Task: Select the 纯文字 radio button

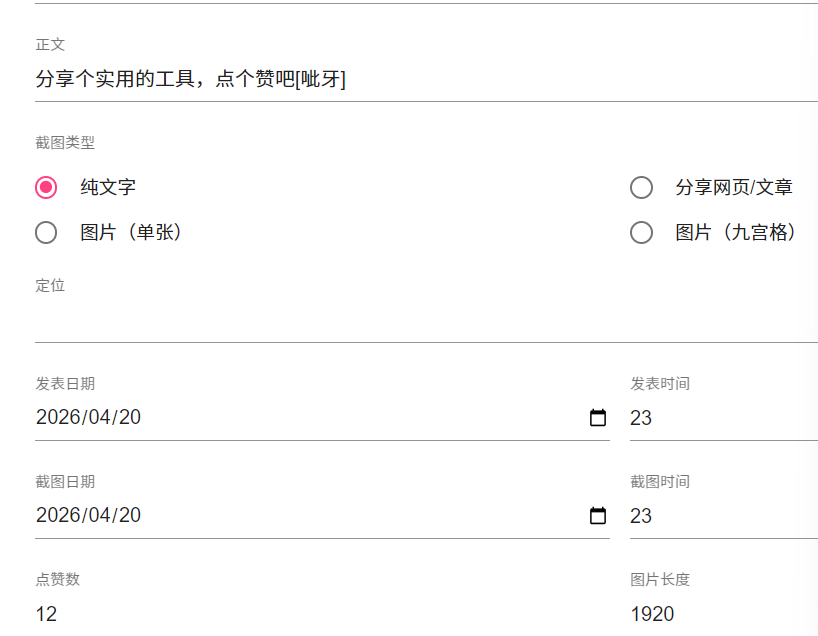Action: point(46,187)
